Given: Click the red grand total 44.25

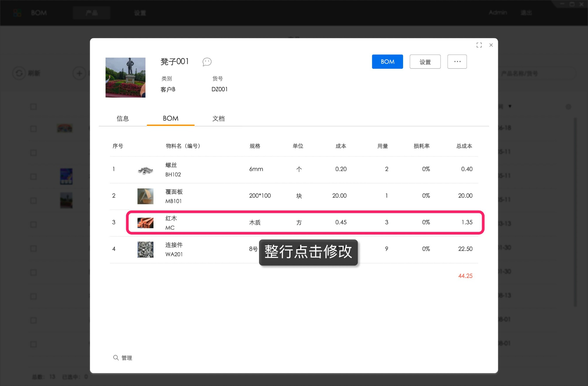Looking at the screenshot, I should (x=465, y=276).
